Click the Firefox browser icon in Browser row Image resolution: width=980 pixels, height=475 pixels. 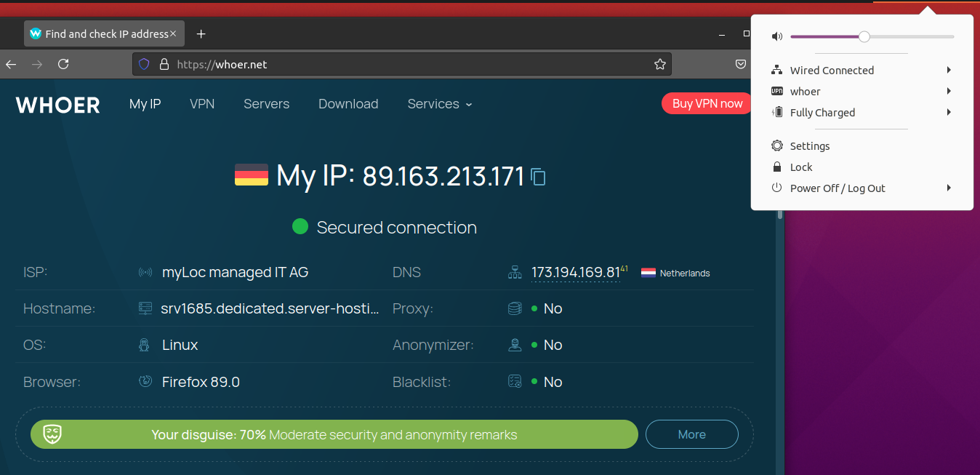coord(145,381)
